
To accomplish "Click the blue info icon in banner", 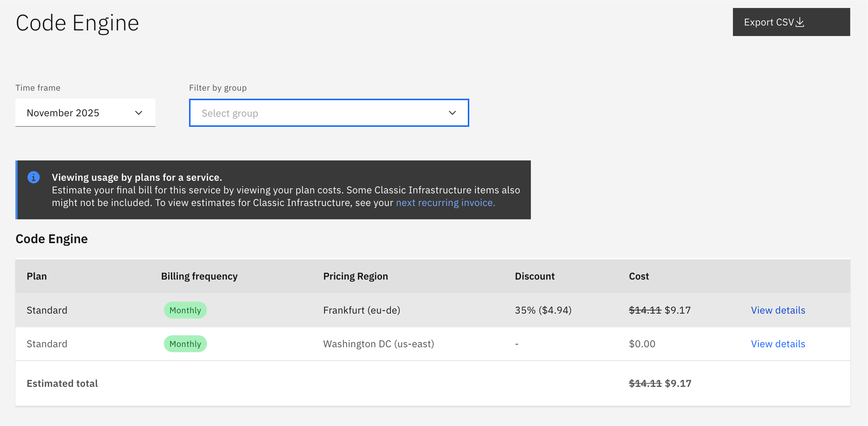I will click(33, 177).
